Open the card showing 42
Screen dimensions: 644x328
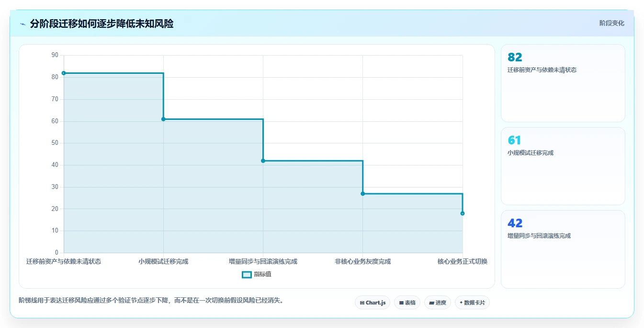click(x=563, y=249)
